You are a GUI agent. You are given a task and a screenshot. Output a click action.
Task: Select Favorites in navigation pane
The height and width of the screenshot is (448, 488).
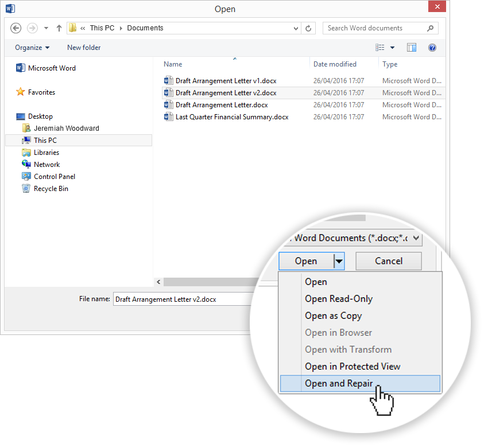pos(36,92)
